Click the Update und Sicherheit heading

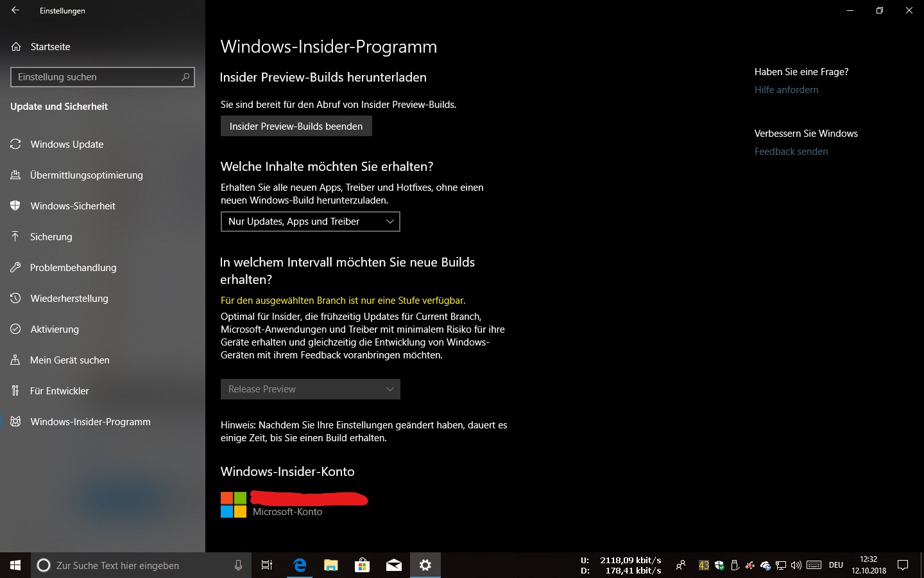[59, 107]
